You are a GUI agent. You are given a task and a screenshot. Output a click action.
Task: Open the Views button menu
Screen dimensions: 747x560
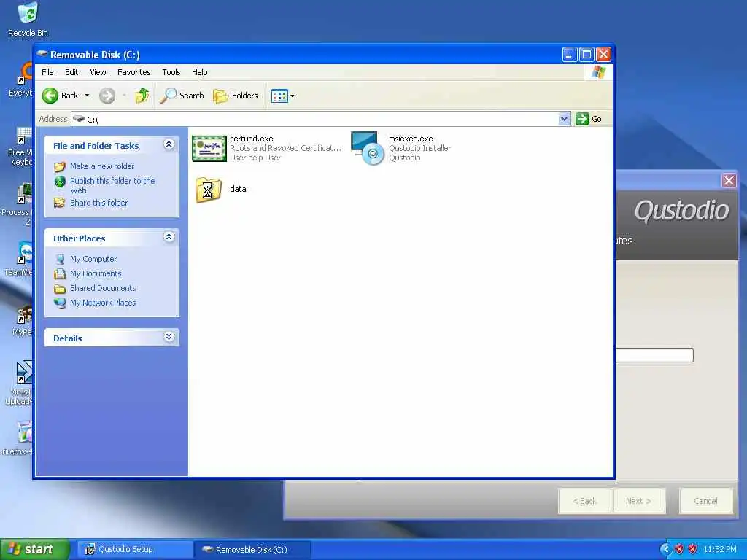click(282, 96)
